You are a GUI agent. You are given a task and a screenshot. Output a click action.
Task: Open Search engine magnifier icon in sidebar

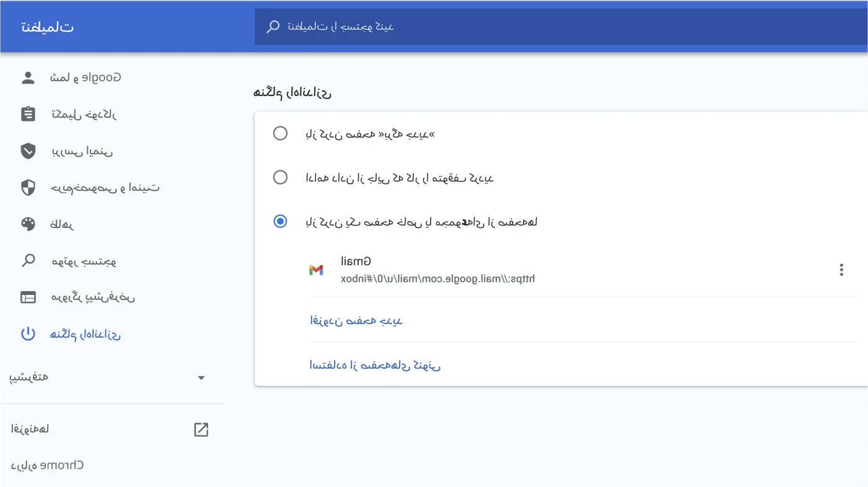(28, 260)
